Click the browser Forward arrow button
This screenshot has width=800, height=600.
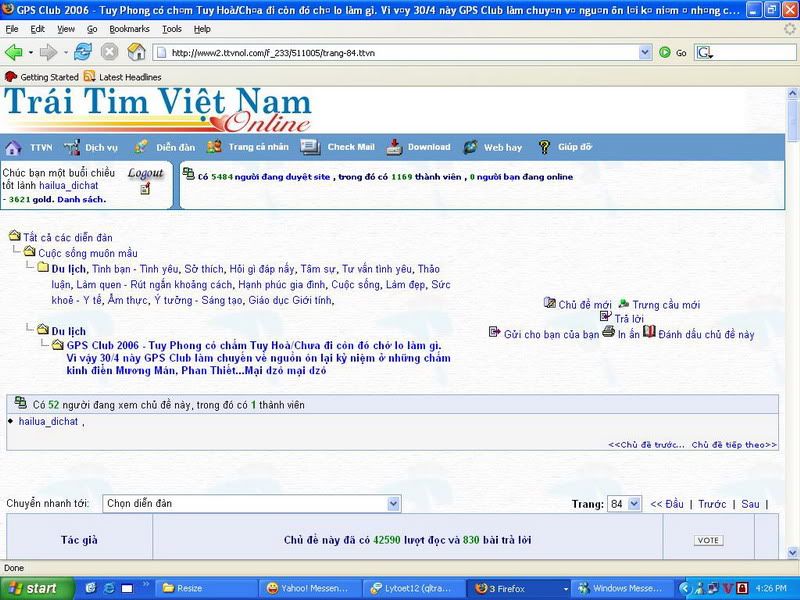[x=48, y=52]
